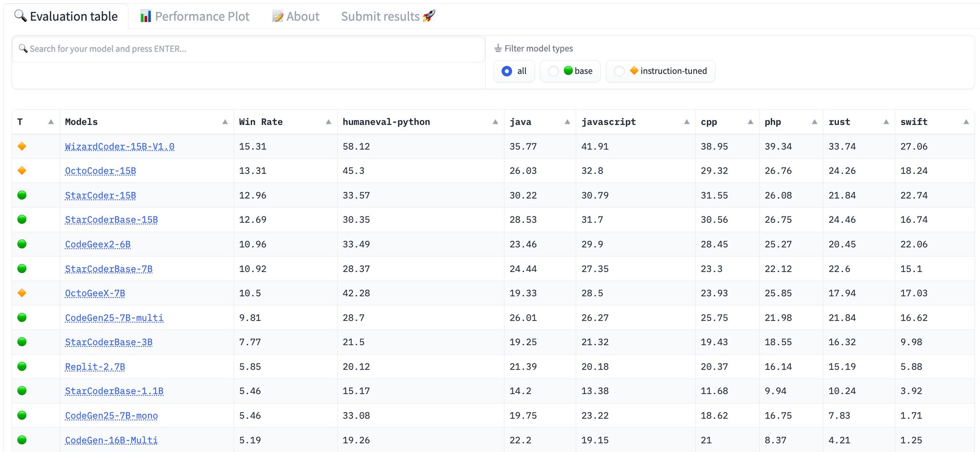
Task: Click the green circle icon for CodeGen-16B-Multi
Action: 22,440
